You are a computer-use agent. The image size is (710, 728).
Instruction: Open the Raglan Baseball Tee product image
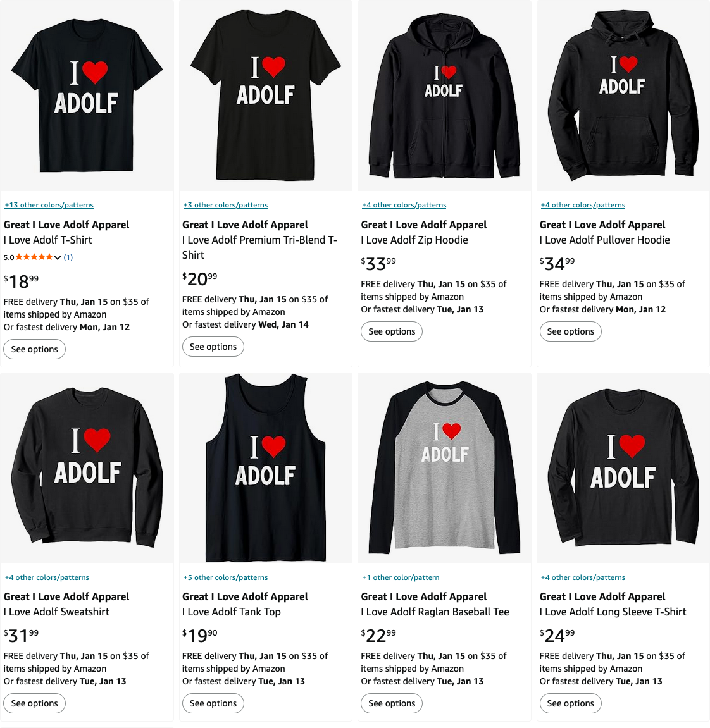tap(444, 467)
